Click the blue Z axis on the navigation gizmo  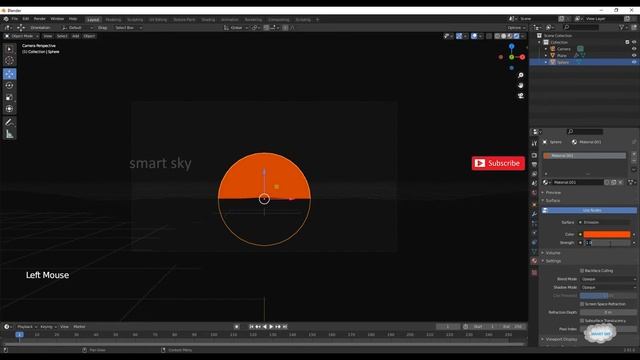pyautogui.click(x=511, y=47)
